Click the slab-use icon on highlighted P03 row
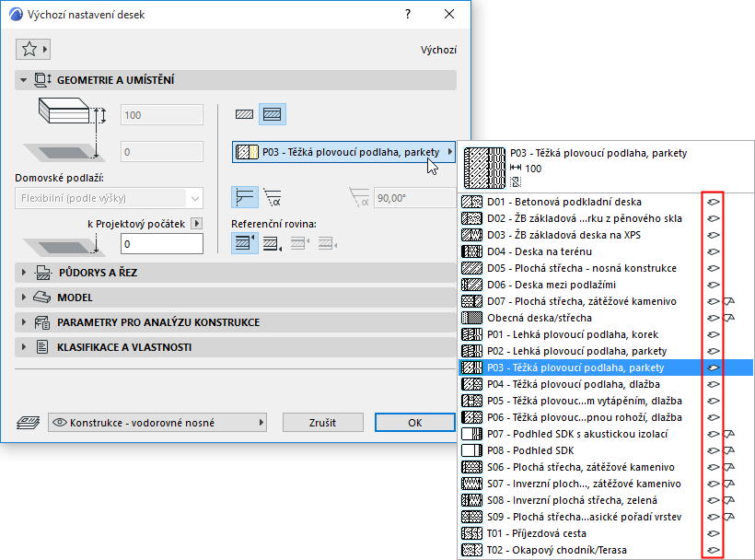The width and height of the screenshot is (755, 560). [714, 367]
